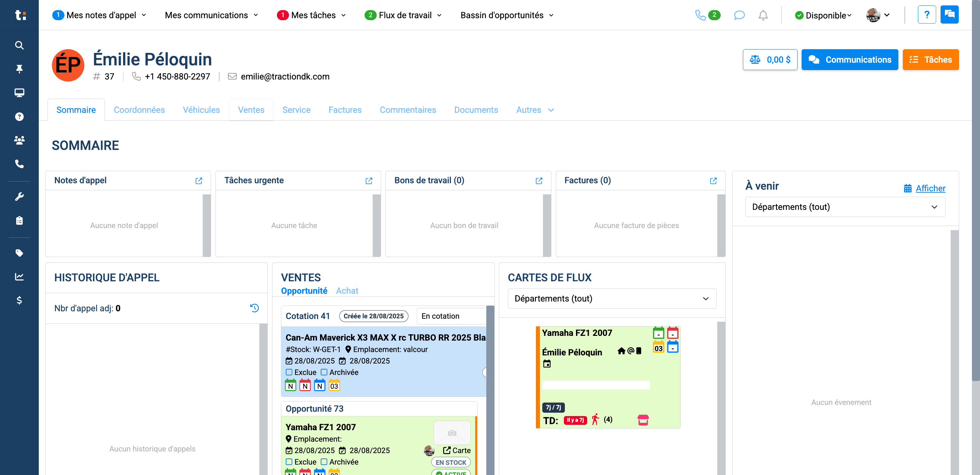The width and height of the screenshot is (980, 475).
Task: Open the Carte link on Yamaha FZ1
Action: point(457,451)
